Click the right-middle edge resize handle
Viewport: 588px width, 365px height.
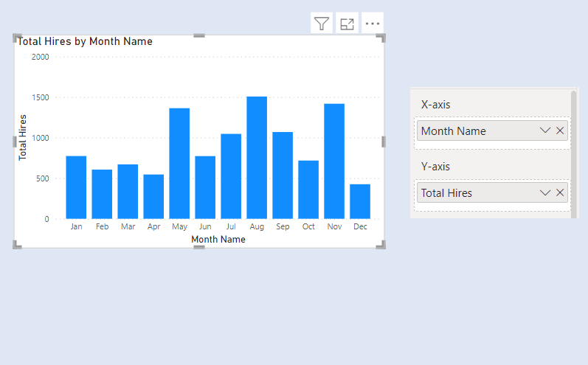coord(383,141)
